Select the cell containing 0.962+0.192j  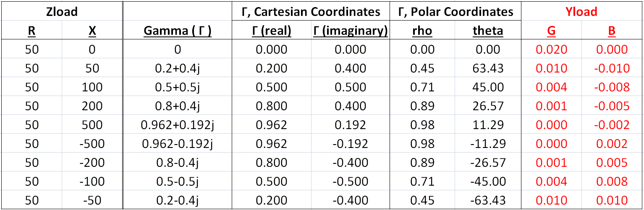[177, 125]
